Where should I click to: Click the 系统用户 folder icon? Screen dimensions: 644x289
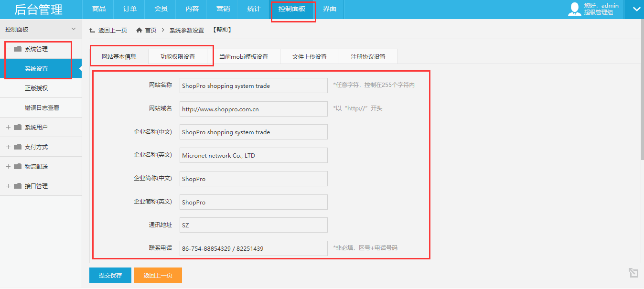point(18,127)
